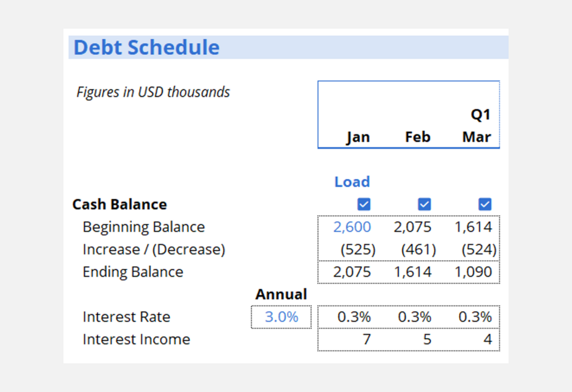Select the Mar column header
The height and width of the screenshot is (392, 572).
[x=476, y=137]
